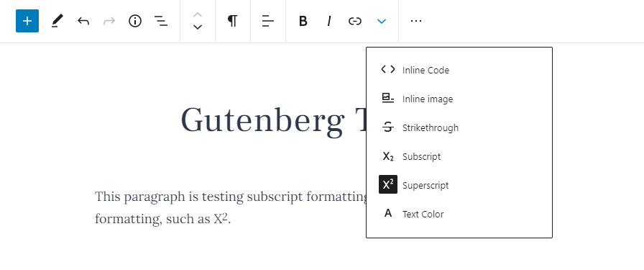Open the block navigation list view
The width and height of the screenshot is (644, 270).
[x=160, y=21]
